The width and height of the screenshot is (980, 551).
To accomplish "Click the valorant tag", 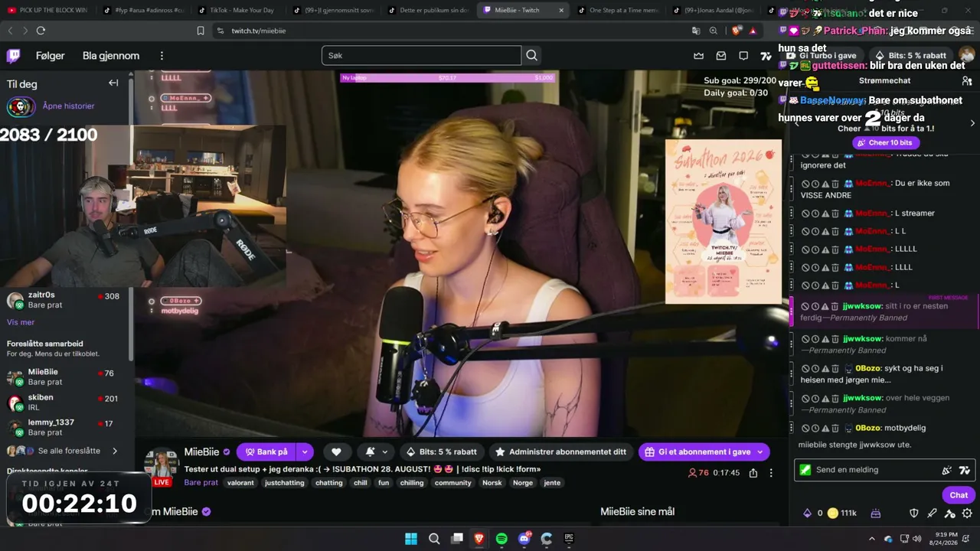I will 240,483.
